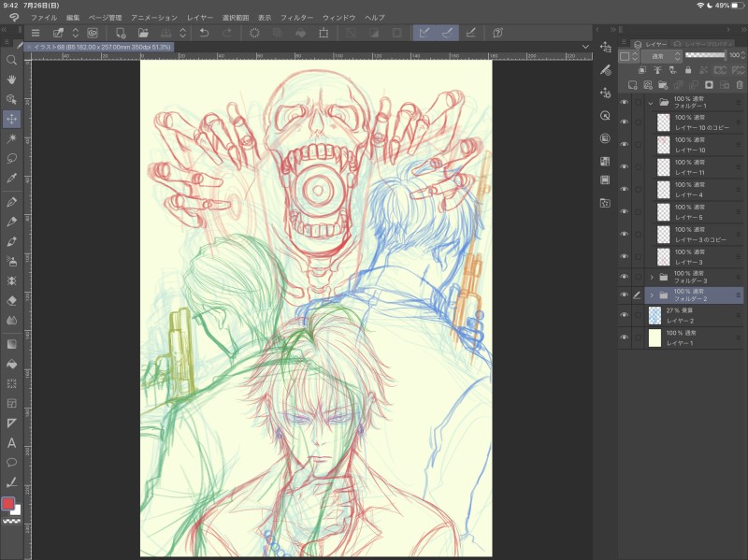Select the Text tool
Image resolution: width=748 pixels, height=560 pixels.
pyautogui.click(x=12, y=443)
